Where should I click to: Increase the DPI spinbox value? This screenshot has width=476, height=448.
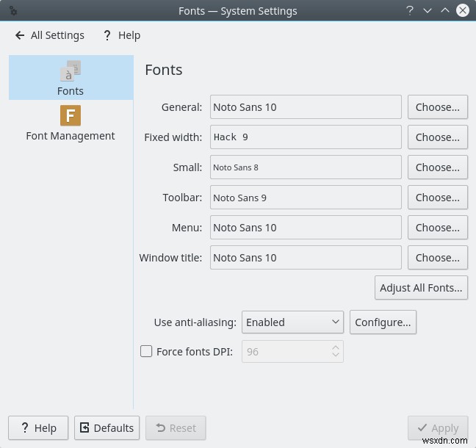tap(336, 347)
